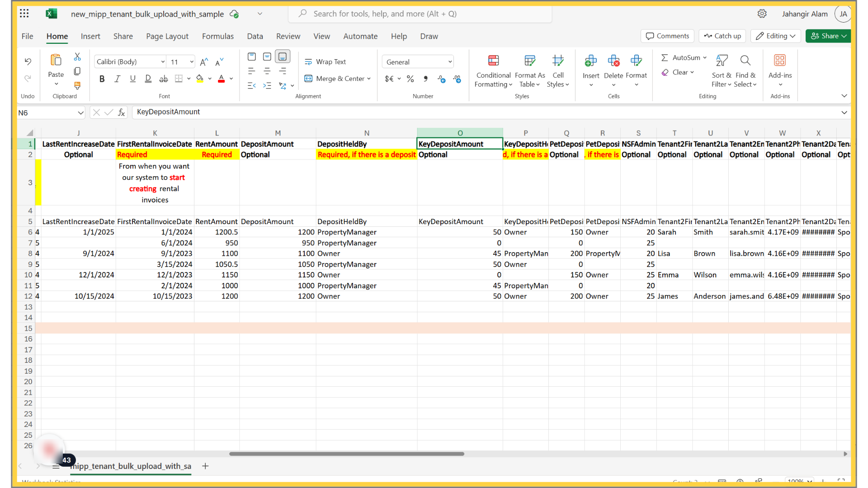The height and width of the screenshot is (488, 868).
Task: Apply double underline formatting
Action: tap(148, 79)
